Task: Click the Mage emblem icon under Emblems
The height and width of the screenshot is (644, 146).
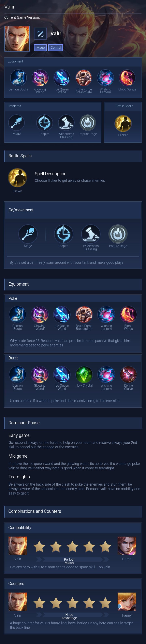Action: click(16, 123)
